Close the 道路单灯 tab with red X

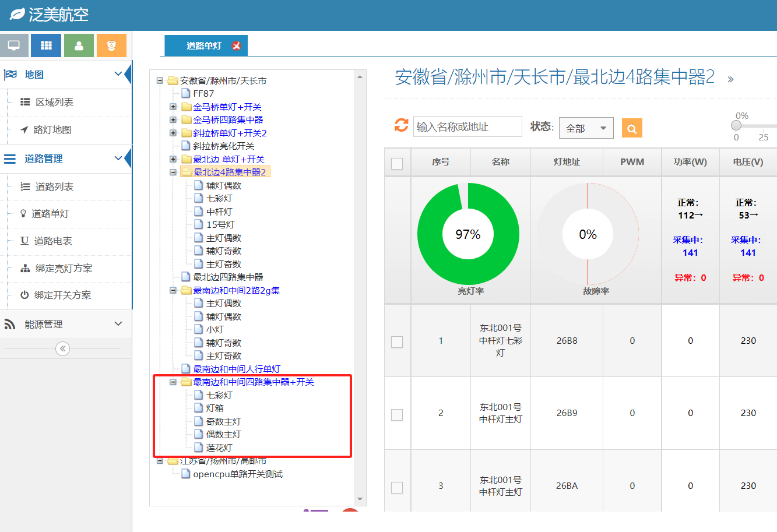pyautogui.click(x=236, y=45)
